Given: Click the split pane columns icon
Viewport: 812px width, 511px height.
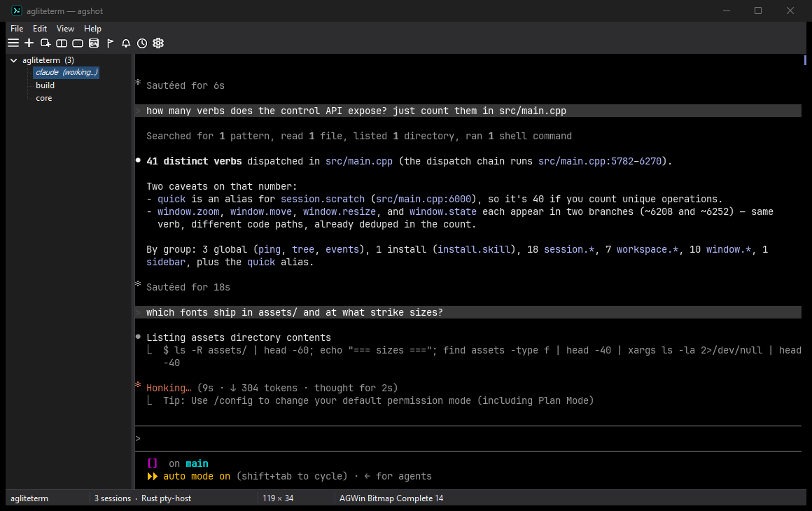Looking at the screenshot, I should pyautogui.click(x=62, y=43).
